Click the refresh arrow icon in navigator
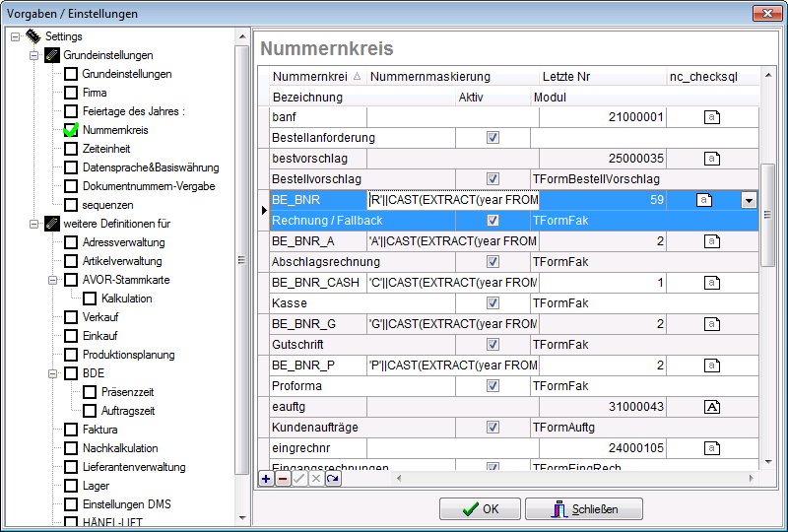This screenshot has height=532, width=788. click(x=334, y=478)
